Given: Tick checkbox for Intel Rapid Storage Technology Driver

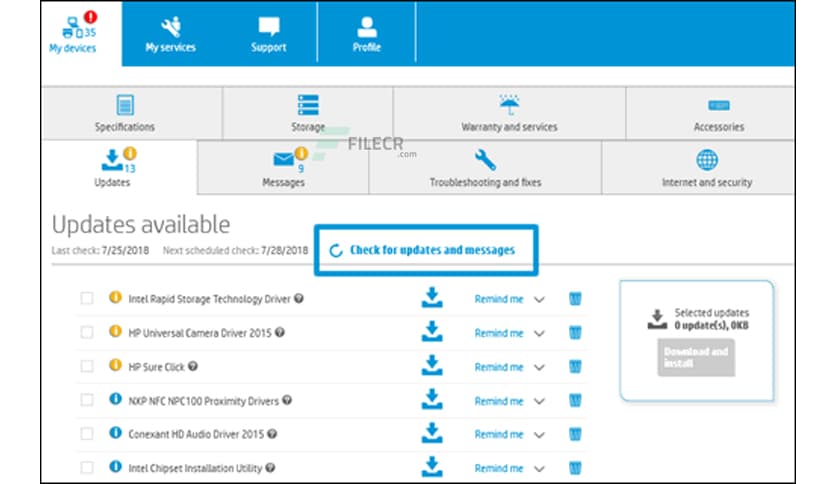Looking at the screenshot, I should (x=87, y=299).
